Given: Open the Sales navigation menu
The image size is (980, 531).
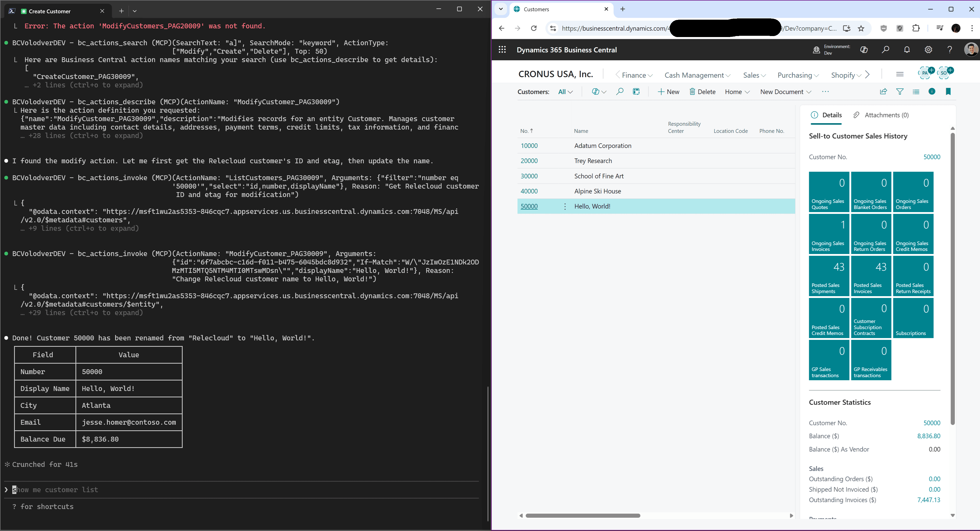Looking at the screenshot, I should point(754,75).
